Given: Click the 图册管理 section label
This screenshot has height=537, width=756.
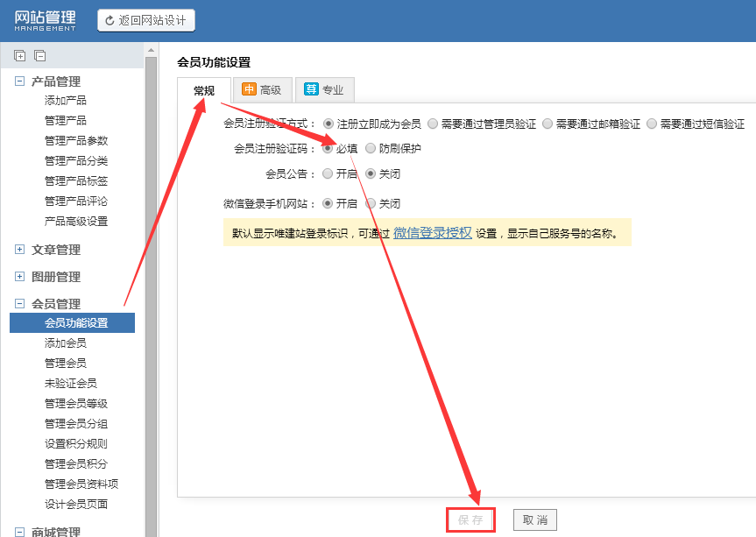Looking at the screenshot, I should tap(56, 277).
